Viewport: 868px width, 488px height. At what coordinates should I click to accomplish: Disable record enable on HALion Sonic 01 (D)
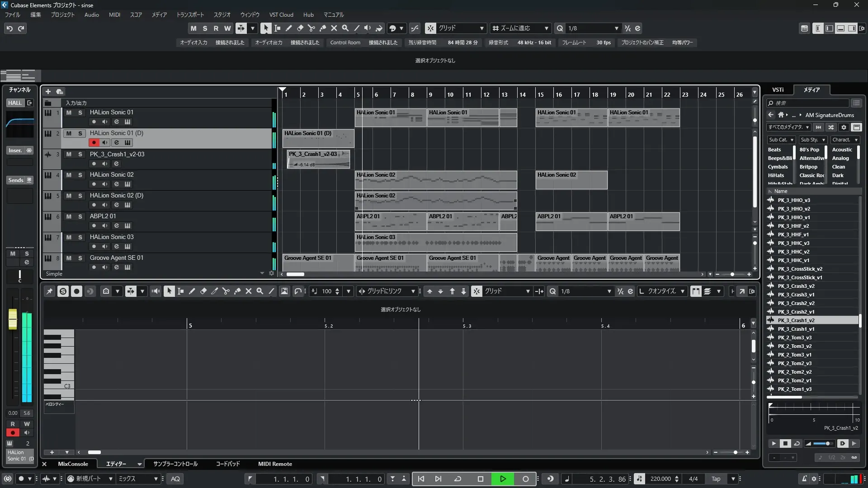[94, 143]
